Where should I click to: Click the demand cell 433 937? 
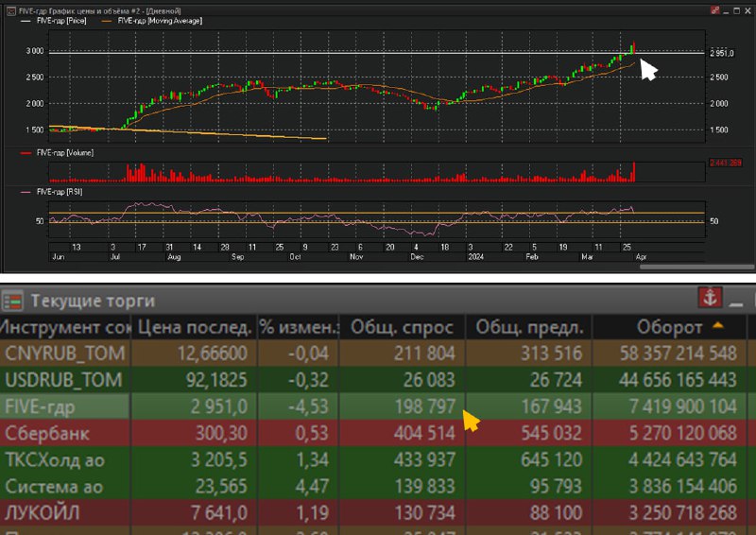click(403, 459)
